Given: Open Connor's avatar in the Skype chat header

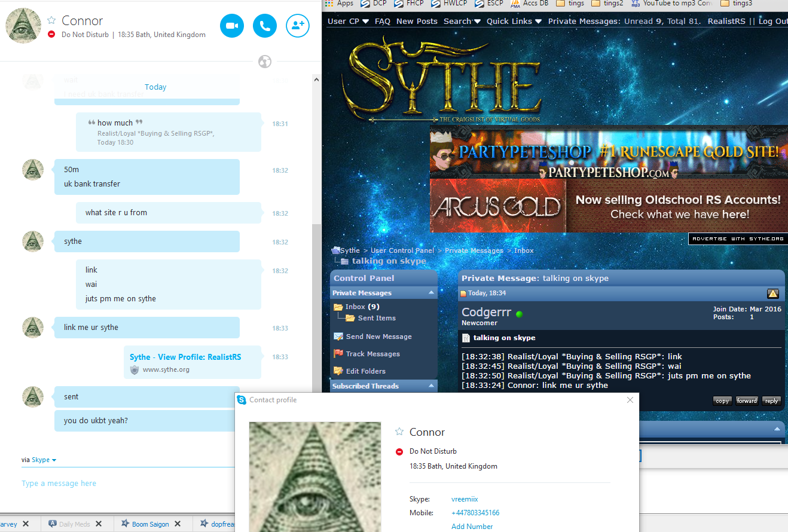Looking at the screenshot, I should 23,26.
